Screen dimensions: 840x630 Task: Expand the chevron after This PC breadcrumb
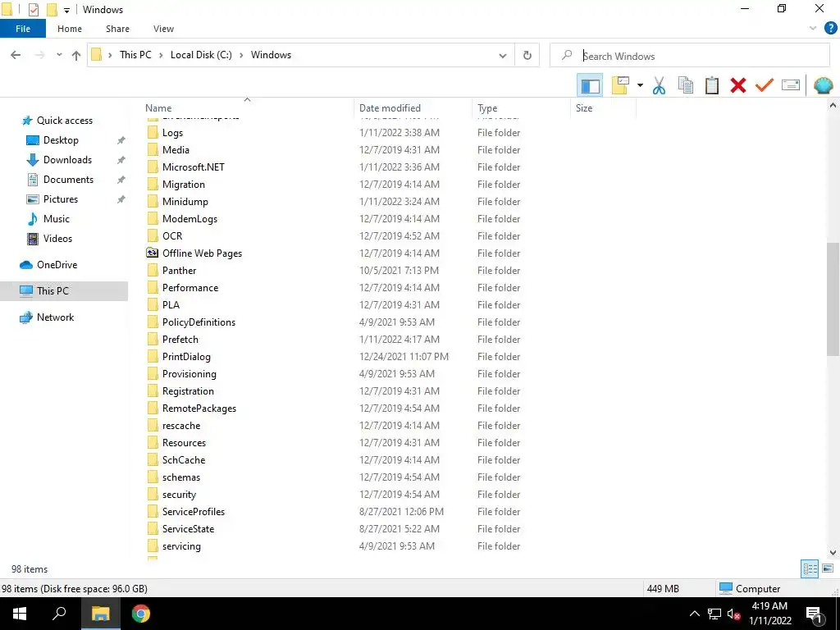161,55
